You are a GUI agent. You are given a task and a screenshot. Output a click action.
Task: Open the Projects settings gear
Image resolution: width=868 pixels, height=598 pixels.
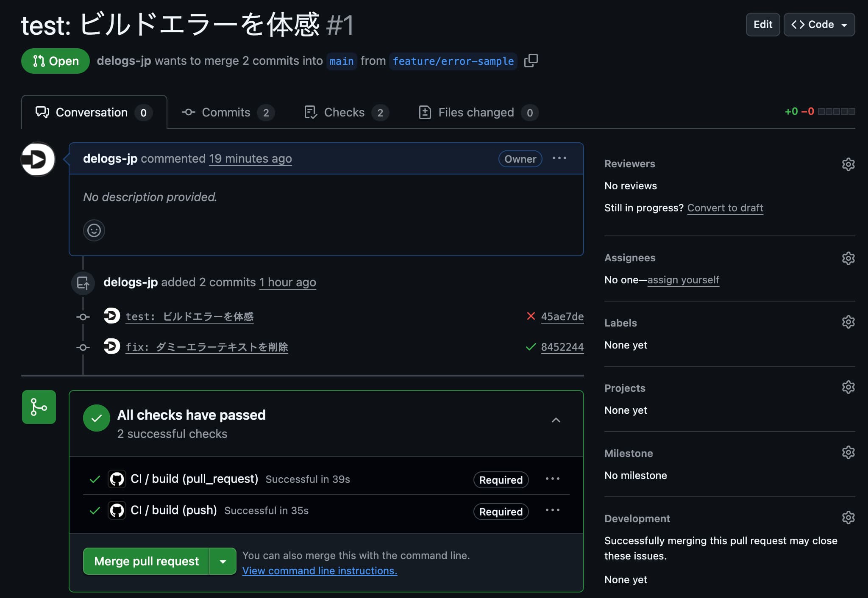[848, 387]
